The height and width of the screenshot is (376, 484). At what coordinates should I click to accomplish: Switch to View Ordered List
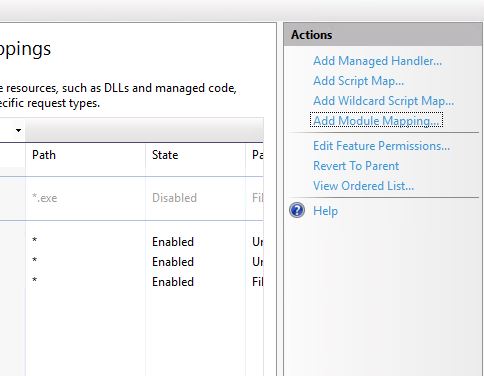click(x=363, y=186)
